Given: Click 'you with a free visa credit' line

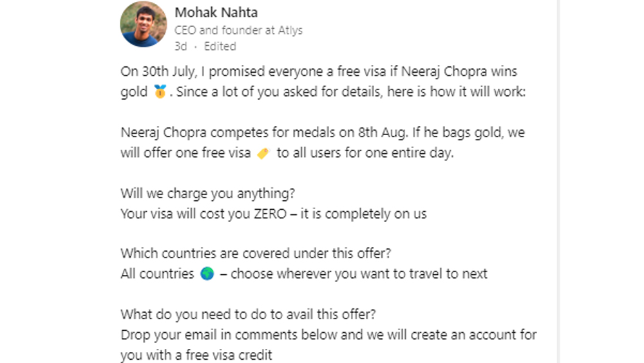Looking at the screenshot, I should pos(196,355).
